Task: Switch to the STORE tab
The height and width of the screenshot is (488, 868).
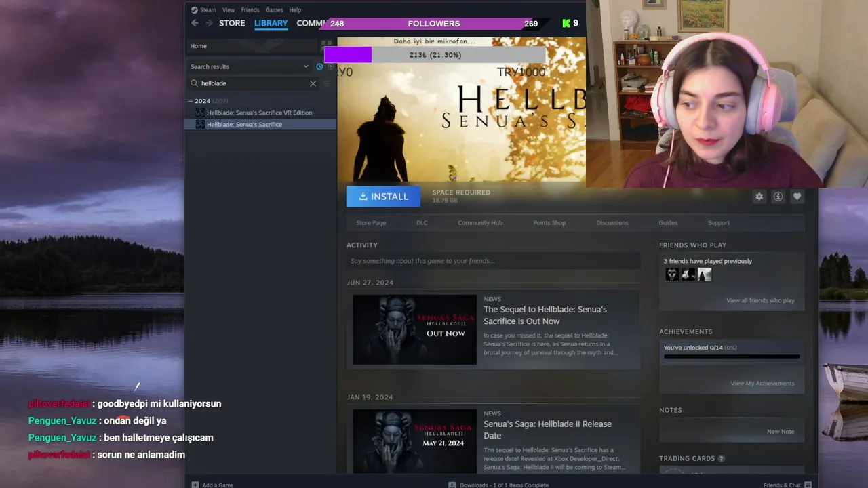Action: pos(232,23)
